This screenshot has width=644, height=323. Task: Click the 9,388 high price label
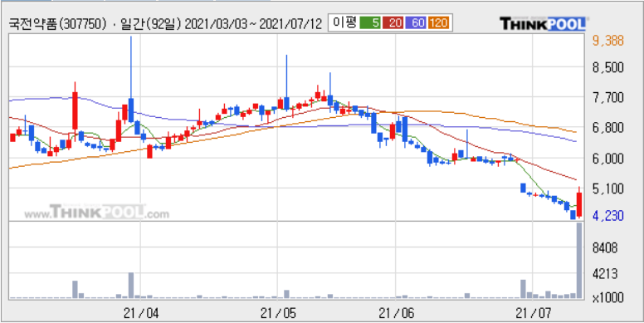(x=609, y=41)
